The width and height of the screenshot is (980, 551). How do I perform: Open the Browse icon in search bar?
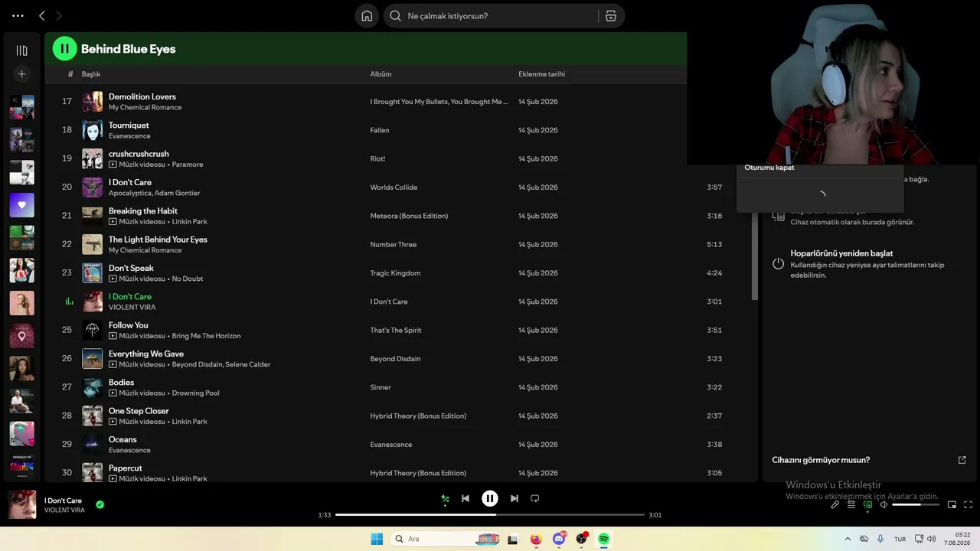611,15
